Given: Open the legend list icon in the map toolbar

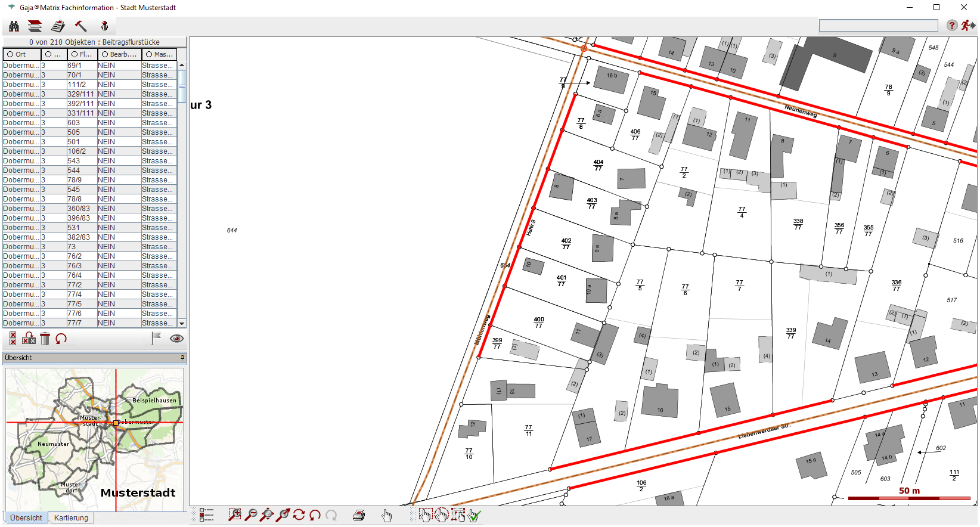Looking at the screenshot, I should 206,515.
